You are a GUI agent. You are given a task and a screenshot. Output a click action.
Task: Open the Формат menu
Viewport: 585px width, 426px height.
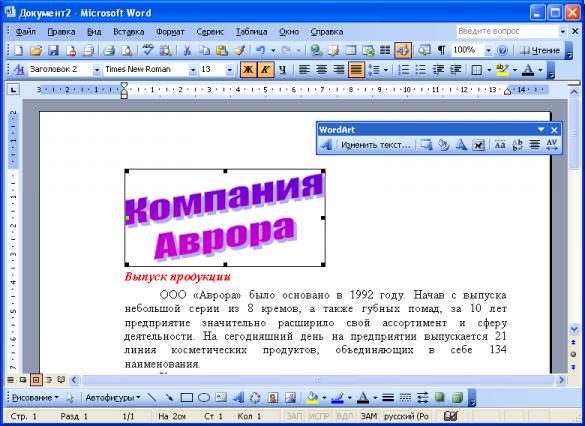(171, 32)
